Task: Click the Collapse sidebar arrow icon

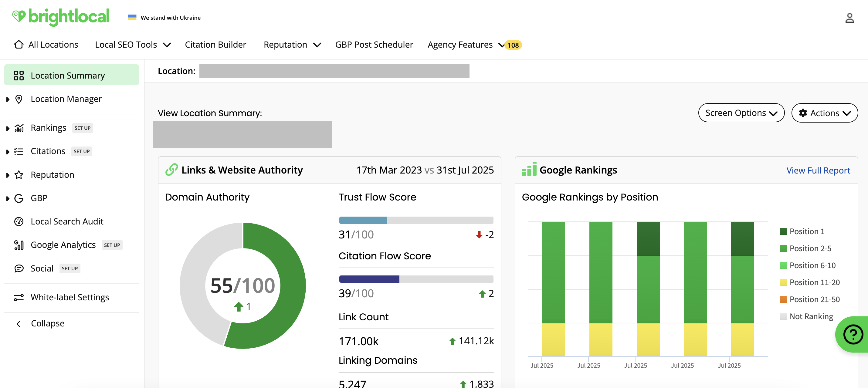Action: 19,324
